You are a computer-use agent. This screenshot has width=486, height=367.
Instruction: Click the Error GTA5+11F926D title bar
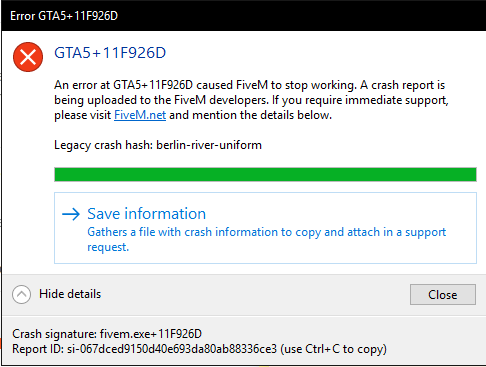tap(244, 16)
